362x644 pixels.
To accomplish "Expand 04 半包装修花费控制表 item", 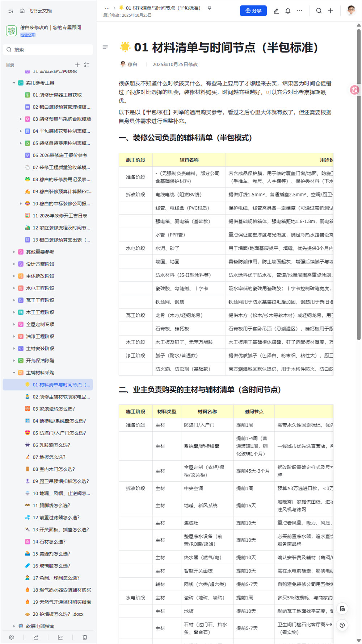I will (21, 131).
